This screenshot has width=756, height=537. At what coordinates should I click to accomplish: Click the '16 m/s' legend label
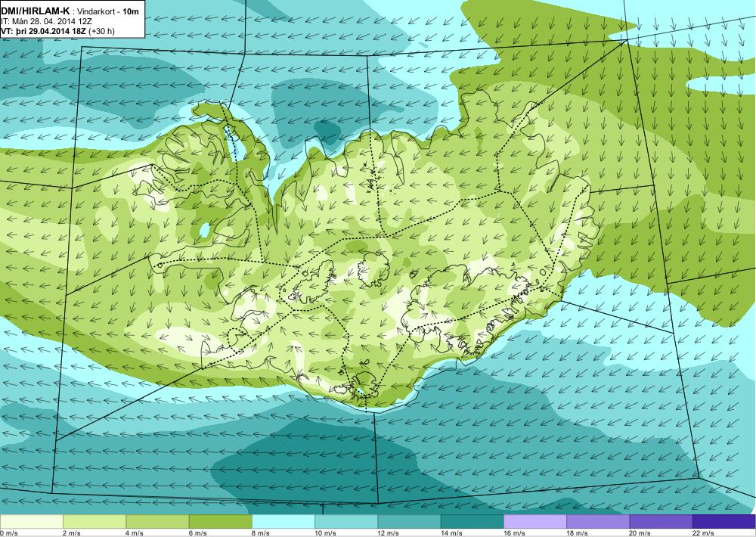(x=514, y=533)
